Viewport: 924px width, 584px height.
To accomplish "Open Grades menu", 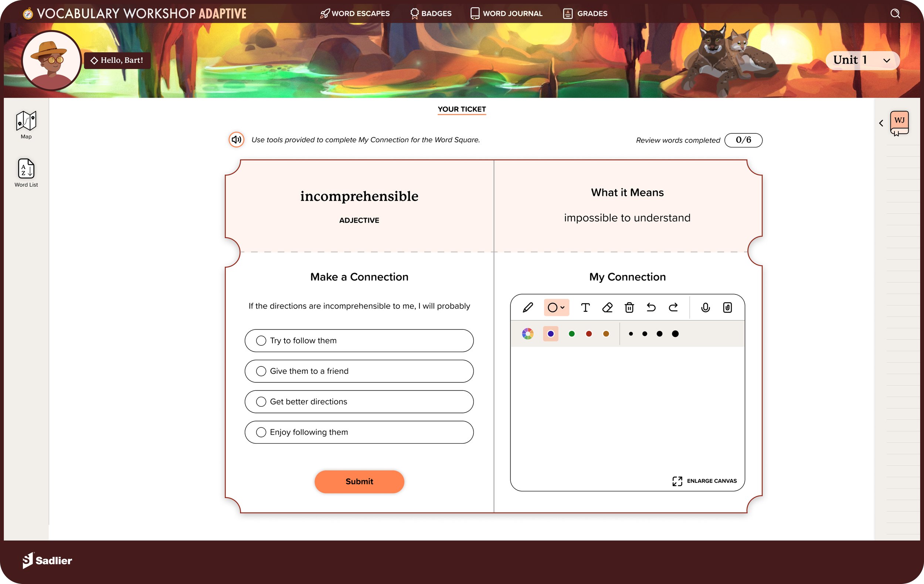I will [x=585, y=13].
